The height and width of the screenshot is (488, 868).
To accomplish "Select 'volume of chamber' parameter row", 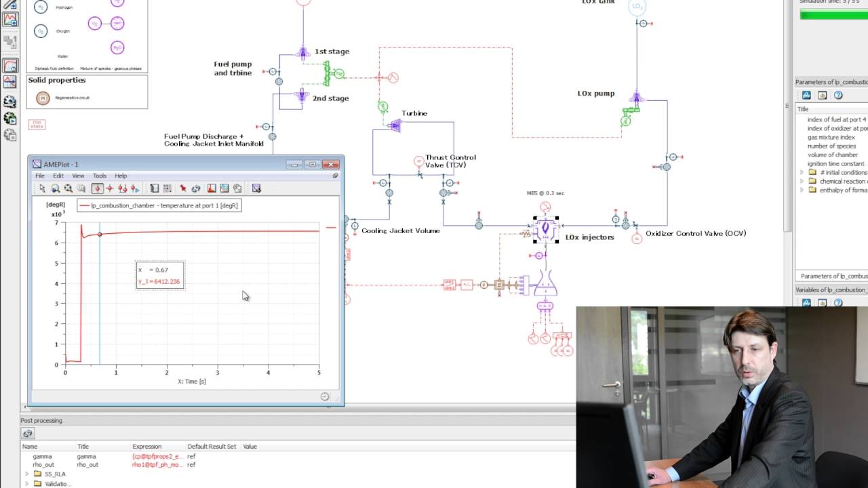I will [832, 155].
